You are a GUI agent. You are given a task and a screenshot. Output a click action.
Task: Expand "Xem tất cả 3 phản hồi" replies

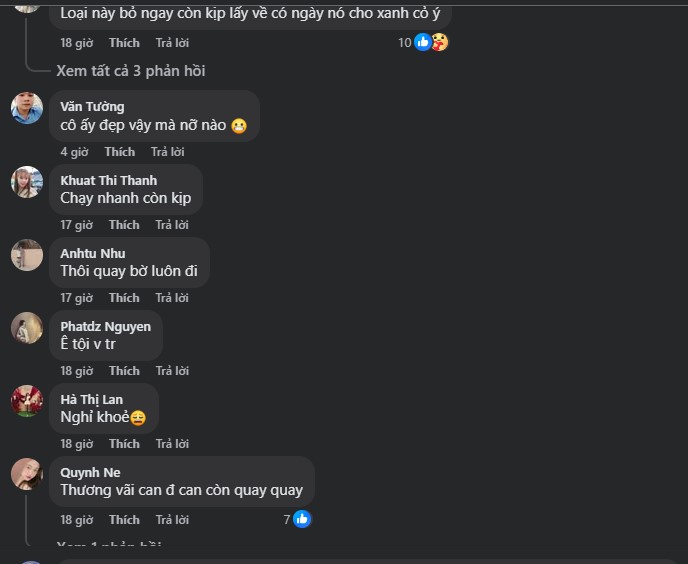[131, 71]
